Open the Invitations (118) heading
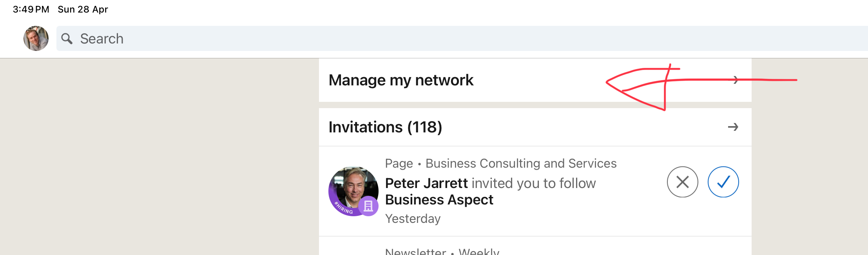Screen dimensions: 868x255 tap(385, 127)
